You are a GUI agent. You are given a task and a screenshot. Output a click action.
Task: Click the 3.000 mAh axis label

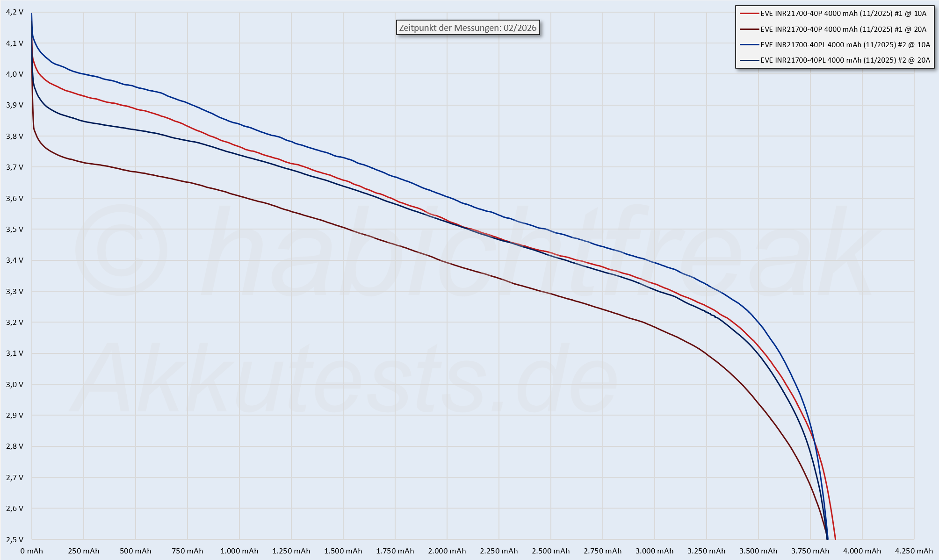654,551
